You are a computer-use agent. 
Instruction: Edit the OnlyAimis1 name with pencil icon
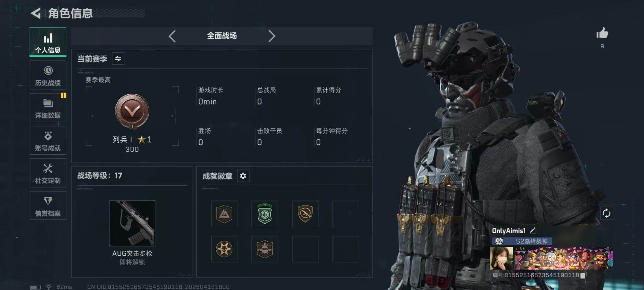pyautogui.click(x=533, y=231)
